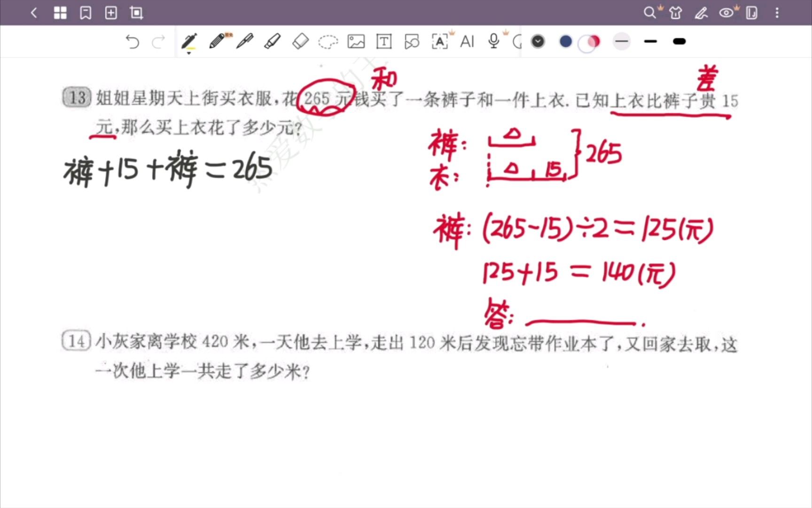
Task: Open the partially hidden tool after the microphone
Action: coord(517,42)
